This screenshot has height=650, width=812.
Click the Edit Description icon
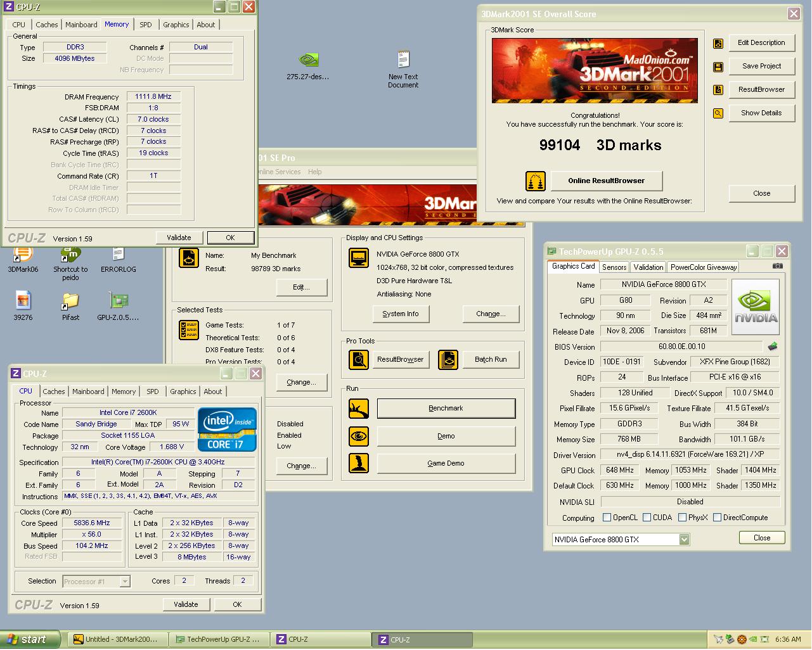[718, 43]
